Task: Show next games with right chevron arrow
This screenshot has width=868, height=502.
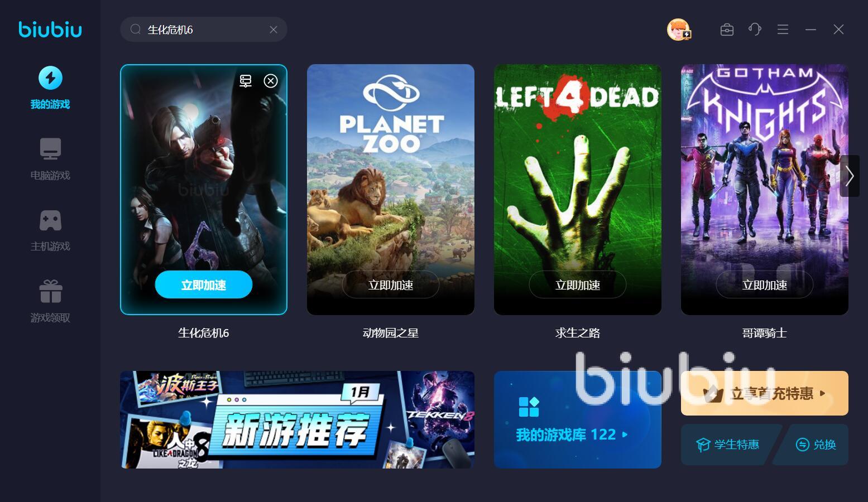Action: pos(850,176)
